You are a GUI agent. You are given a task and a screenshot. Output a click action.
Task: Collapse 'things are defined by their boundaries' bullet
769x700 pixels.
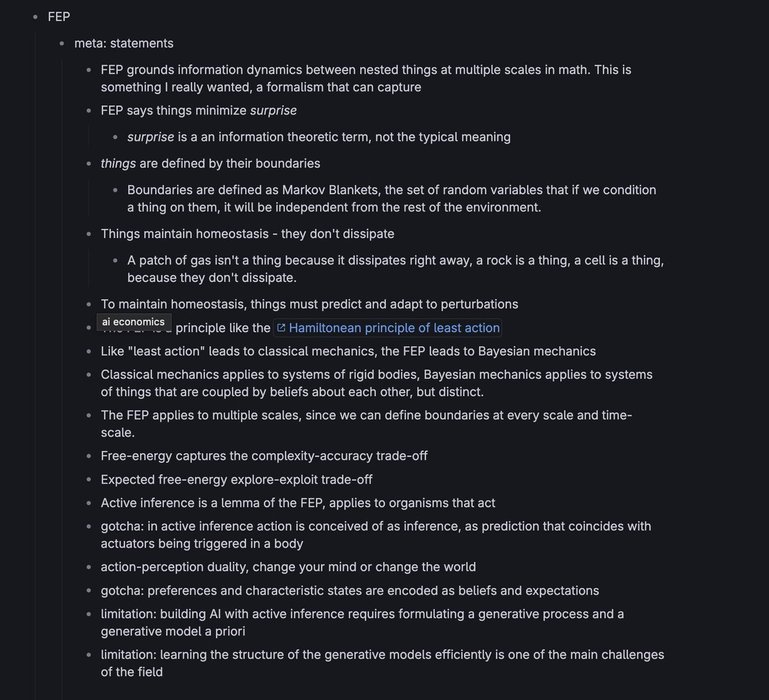tap(88, 164)
